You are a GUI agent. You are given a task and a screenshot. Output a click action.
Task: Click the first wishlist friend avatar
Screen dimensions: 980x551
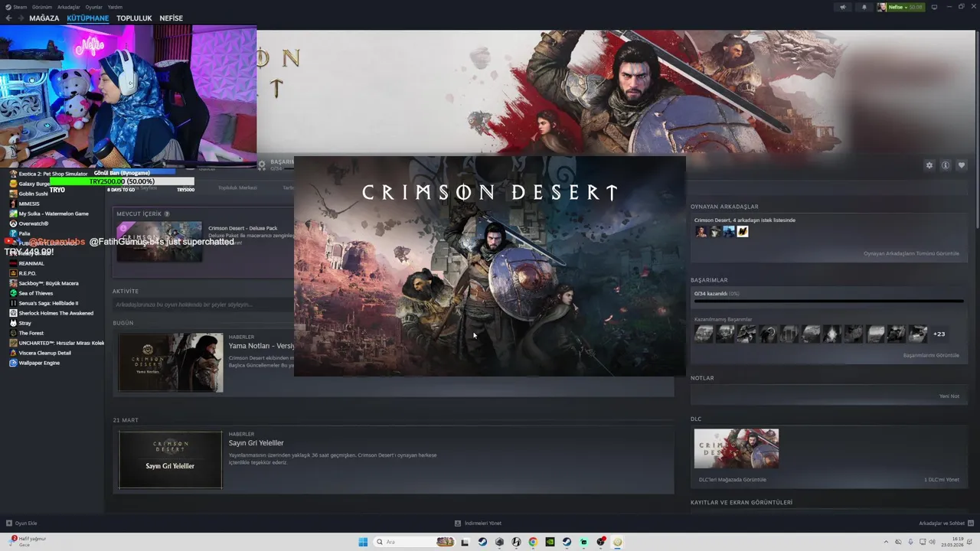click(x=701, y=231)
